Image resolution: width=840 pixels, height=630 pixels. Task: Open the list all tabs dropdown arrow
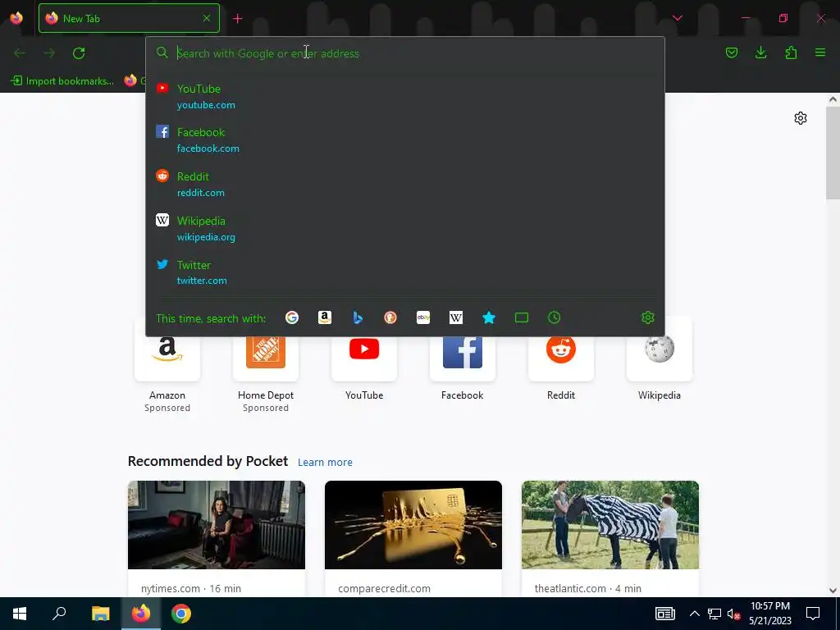coord(678,18)
